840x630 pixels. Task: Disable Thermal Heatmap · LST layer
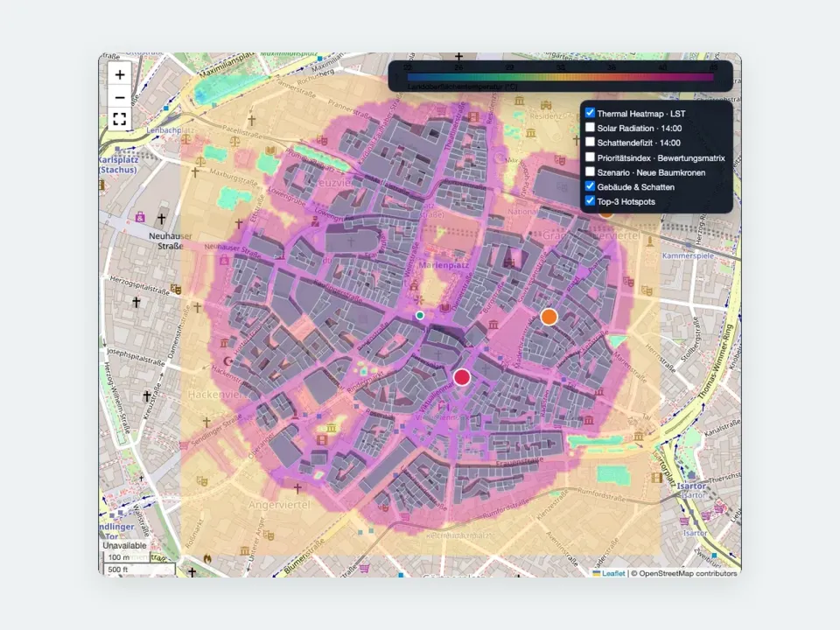pos(590,113)
